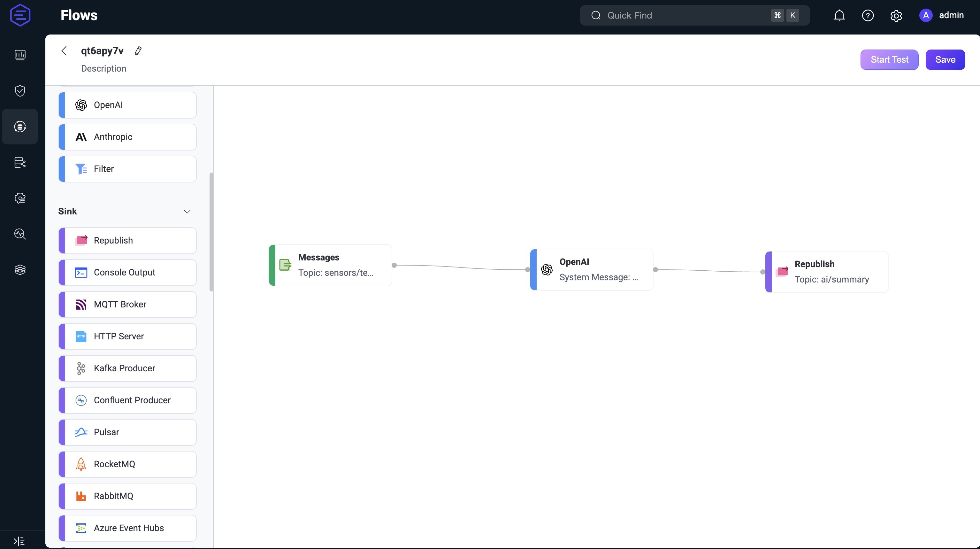
Task: Open the diagnose magnifier sidebar icon
Action: (x=20, y=234)
